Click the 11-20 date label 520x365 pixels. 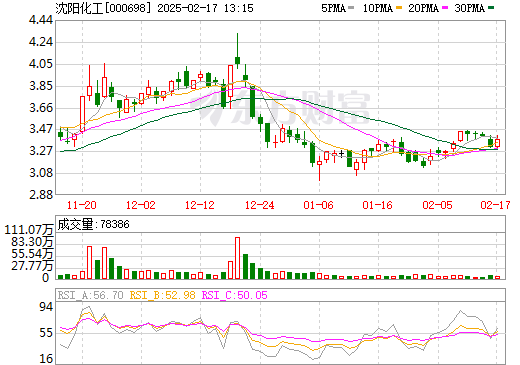(x=82, y=205)
